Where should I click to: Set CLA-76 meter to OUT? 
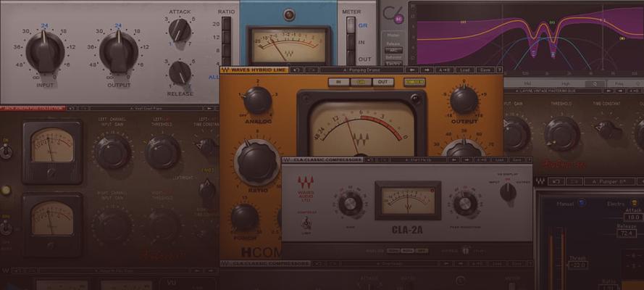tap(351, 58)
